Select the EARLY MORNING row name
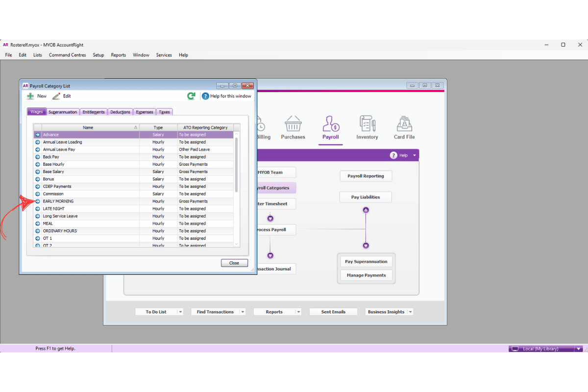The width and height of the screenshot is (588, 392). [x=58, y=201]
